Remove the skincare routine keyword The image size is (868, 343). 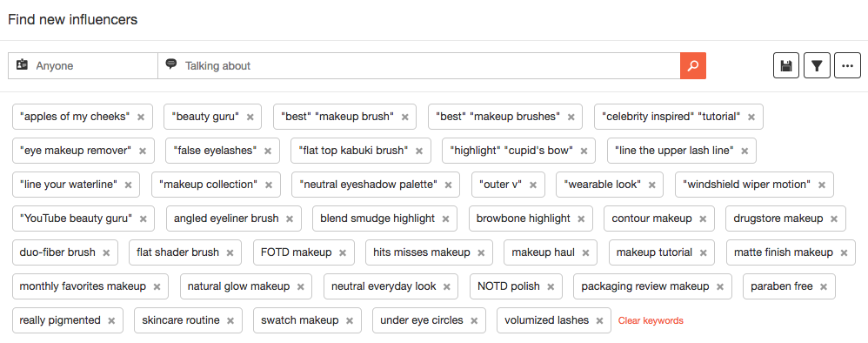point(230,321)
